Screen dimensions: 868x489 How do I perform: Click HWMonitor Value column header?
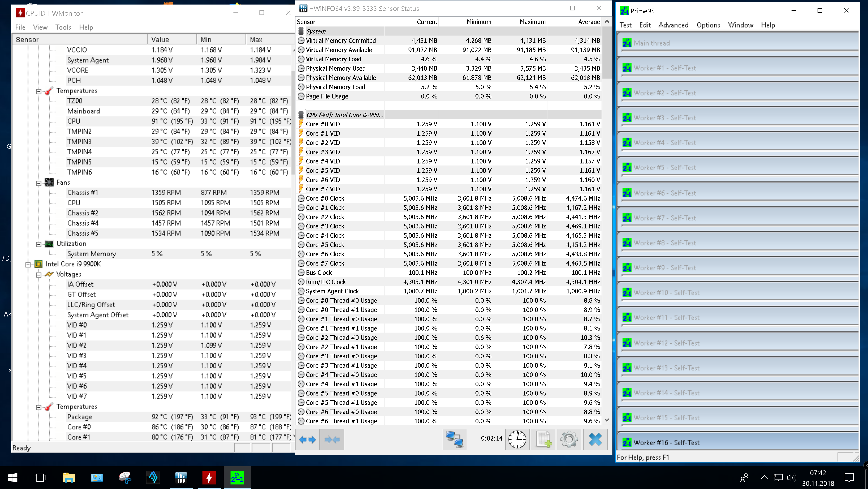[x=172, y=39]
